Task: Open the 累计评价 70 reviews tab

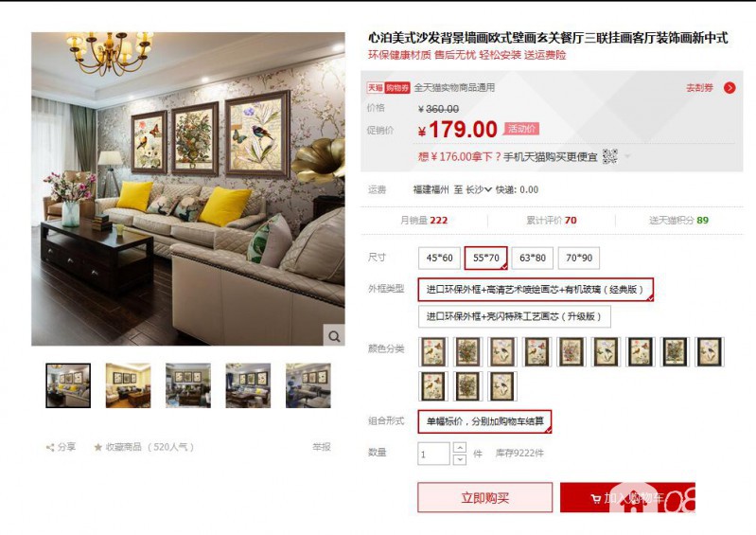Action: tap(551, 221)
